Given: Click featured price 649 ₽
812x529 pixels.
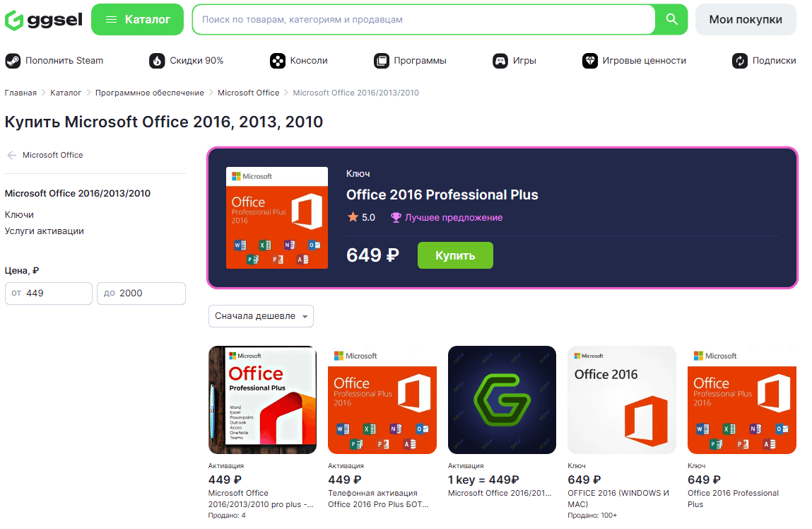Looking at the screenshot, I should (372, 255).
